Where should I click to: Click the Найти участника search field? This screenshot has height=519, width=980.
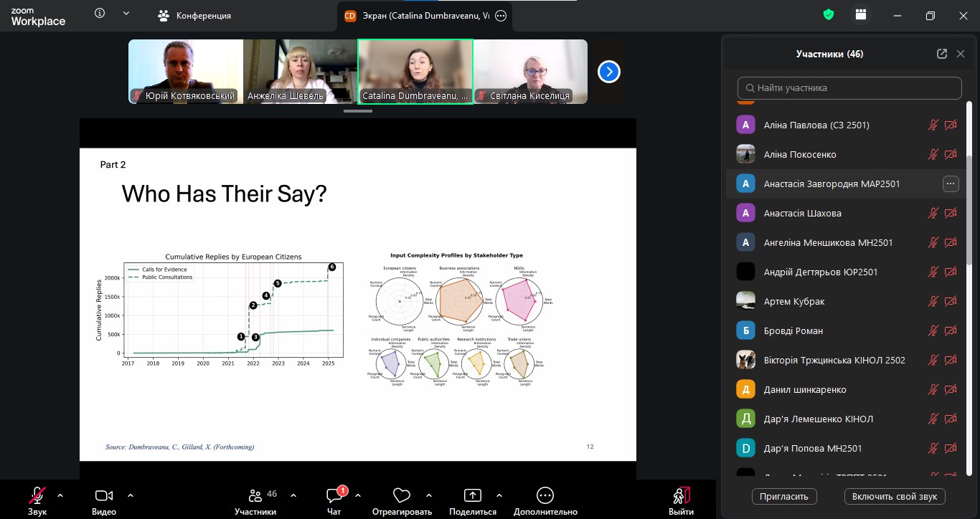[849, 88]
